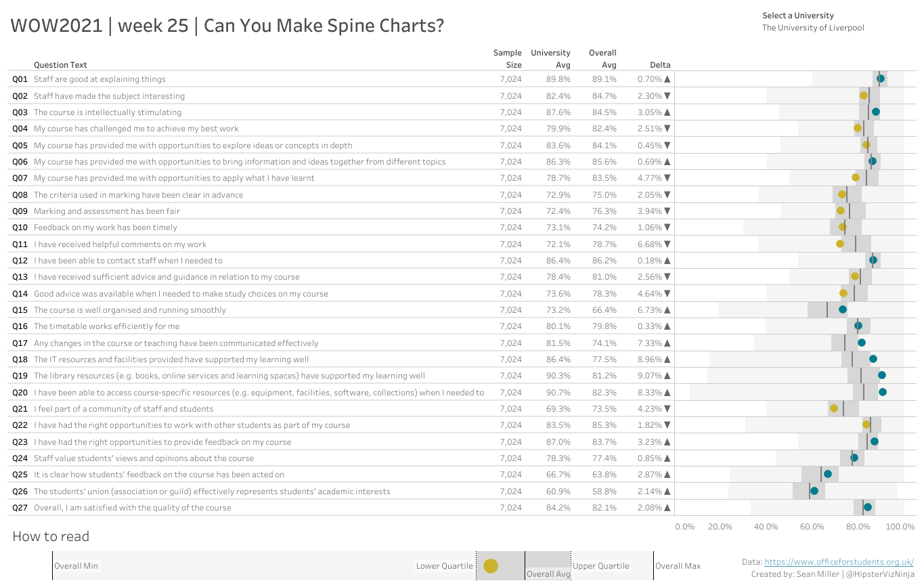Click the up triangle delta for Q19
This screenshot has height=587, width=924.
(667, 376)
